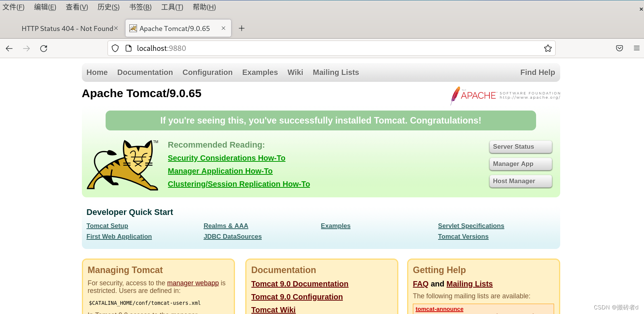Screen dimensions: 644x314
Task: Click the Apache Software Foundation logo
Action: click(x=505, y=96)
